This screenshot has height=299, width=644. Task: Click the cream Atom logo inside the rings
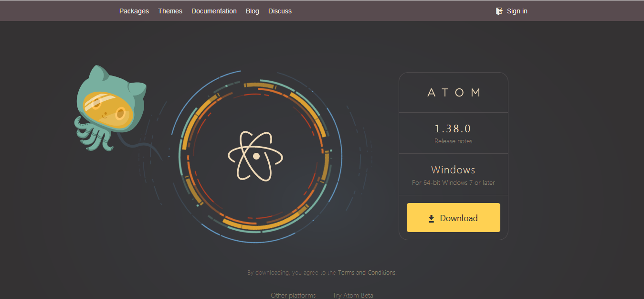pos(256,156)
